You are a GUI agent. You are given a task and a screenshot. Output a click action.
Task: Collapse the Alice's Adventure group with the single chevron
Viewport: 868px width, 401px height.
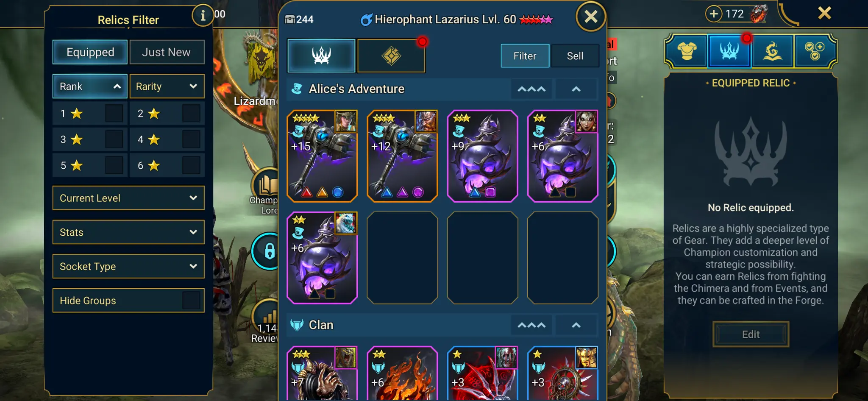tap(576, 89)
